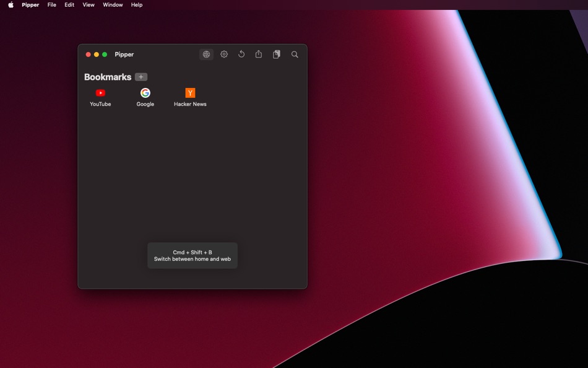Select the Hacker News bookmark label
The width and height of the screenshot is (588, 368).
point(189,104)
